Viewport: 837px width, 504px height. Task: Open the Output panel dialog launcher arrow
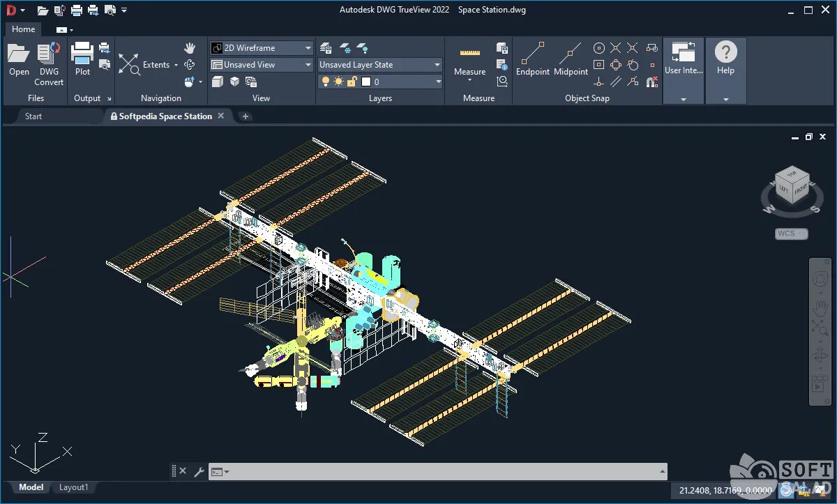coord(110,99)
